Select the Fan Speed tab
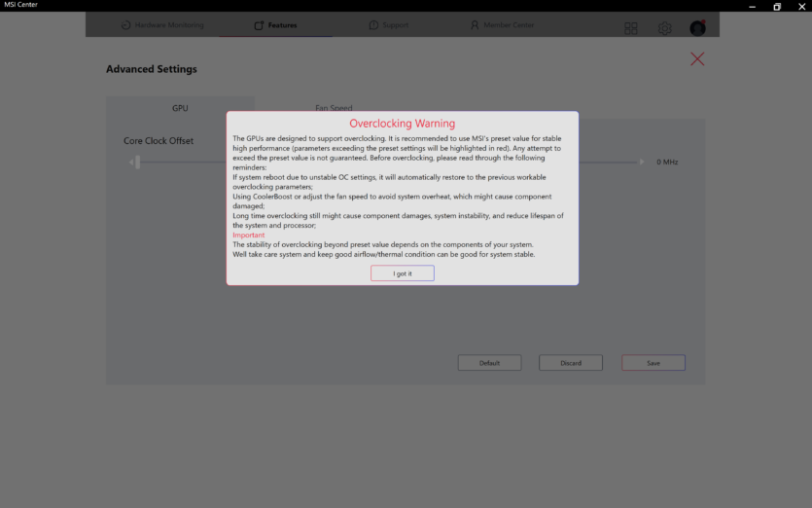812x508 pixels. click(x=334, y=108)
